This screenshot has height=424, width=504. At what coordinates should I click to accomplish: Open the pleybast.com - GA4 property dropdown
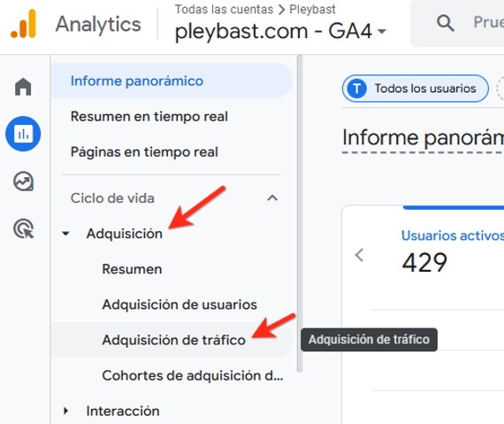click(x=280, y=31)
